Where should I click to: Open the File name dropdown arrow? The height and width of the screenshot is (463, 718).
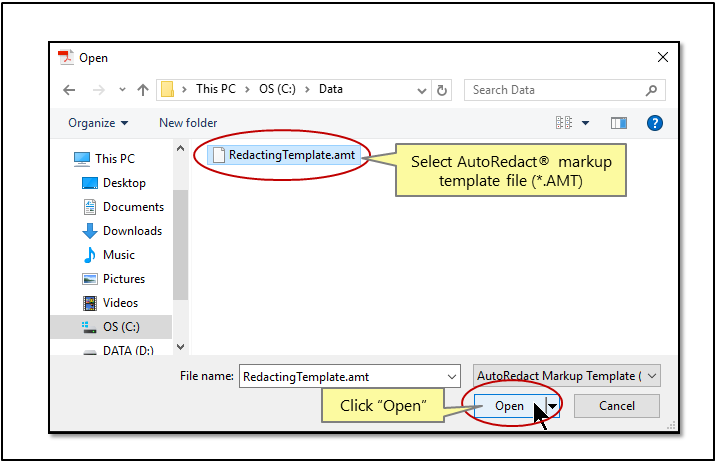click(451, 376)
